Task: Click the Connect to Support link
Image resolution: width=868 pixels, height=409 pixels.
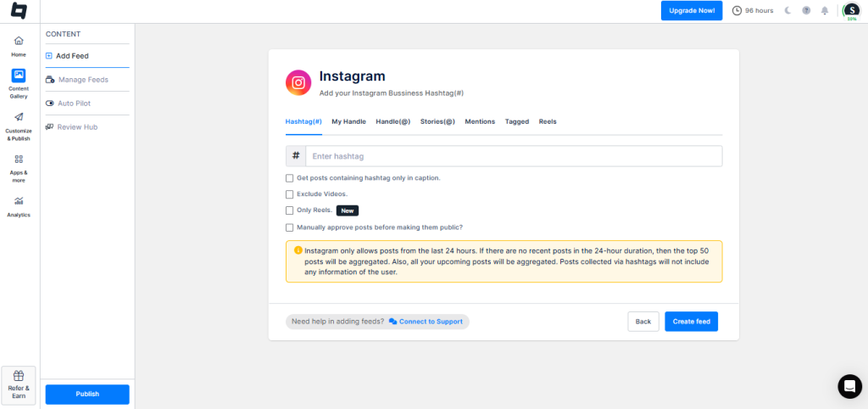Action: point(426,322)
